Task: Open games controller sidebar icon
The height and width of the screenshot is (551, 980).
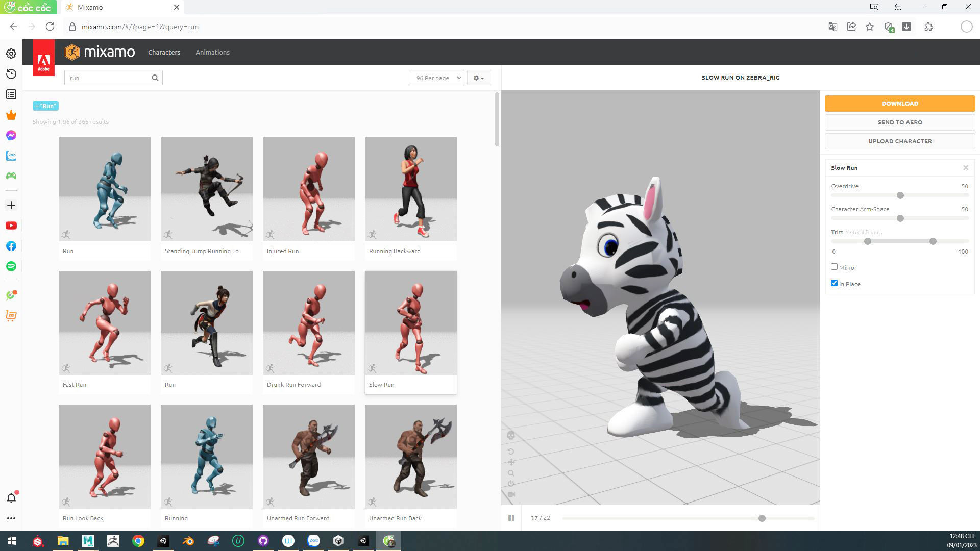Action: point(11,176)
